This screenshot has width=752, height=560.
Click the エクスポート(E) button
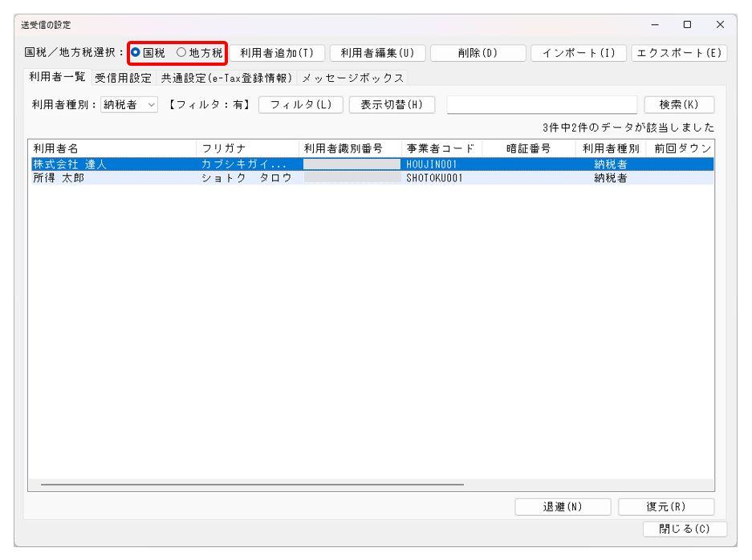(x=680, y=54)
